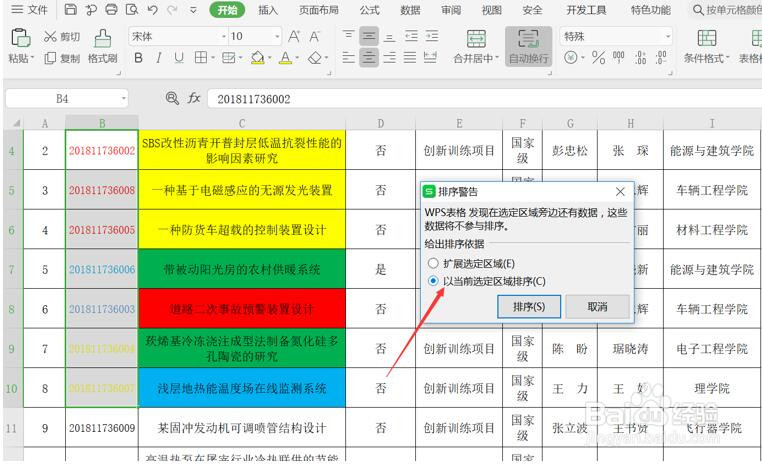This screenshot has width=762, height=464.
Task: Toggle Underline formatting
Action: point(179,58)
